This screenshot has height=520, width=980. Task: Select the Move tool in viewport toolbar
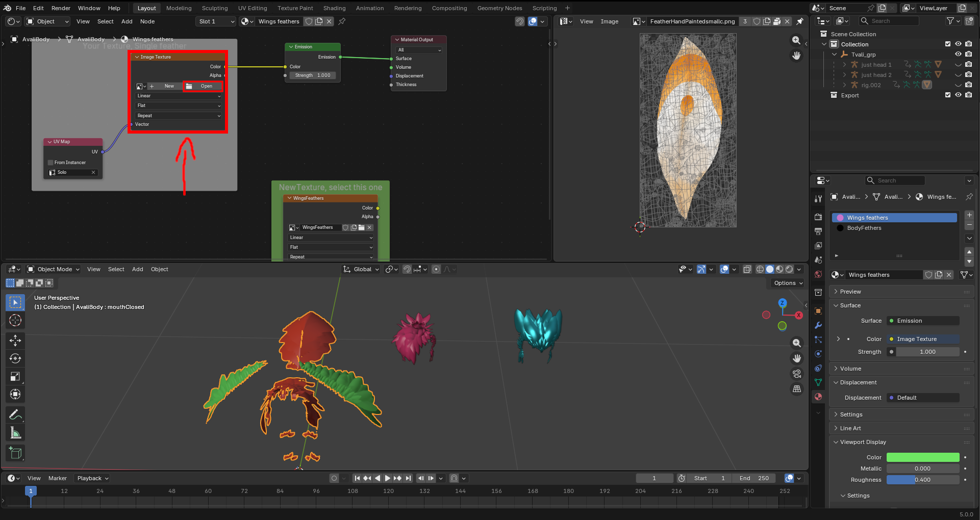pyautogui.click(x=15, y=341)
